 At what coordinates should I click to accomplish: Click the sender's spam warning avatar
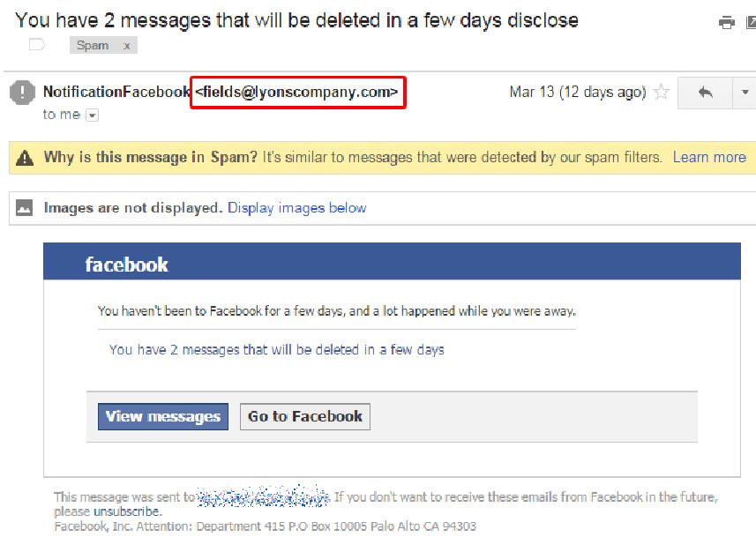[x=22, y=92]
